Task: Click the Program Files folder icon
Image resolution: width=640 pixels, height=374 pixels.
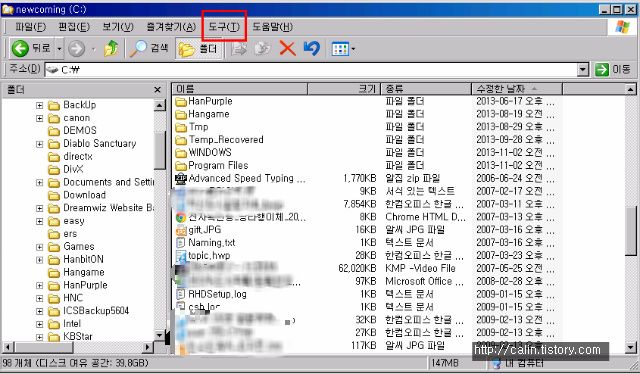Action: pos(181,165)
